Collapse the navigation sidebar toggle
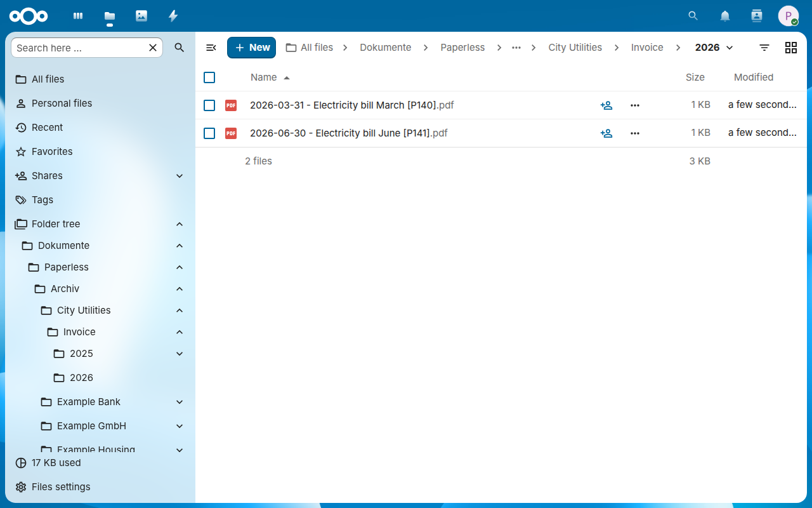The height and width of the screenshot is (508, 812). 211,48
